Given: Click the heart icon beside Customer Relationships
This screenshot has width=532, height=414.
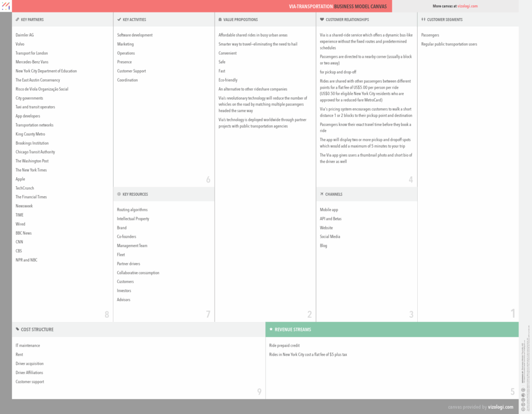Looking at the screenshot, I should pos(322,20).
